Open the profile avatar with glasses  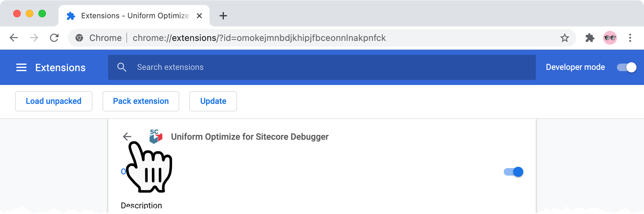pyautogui.click(x=610, y=38)
